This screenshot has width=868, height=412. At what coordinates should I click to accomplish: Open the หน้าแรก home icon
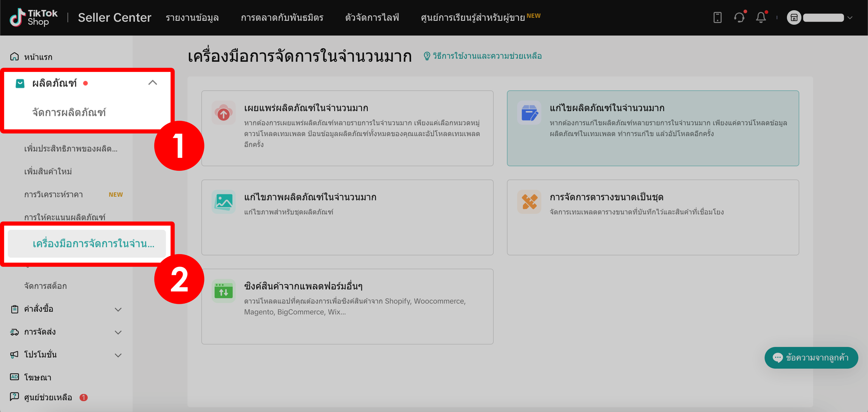pyautogui.click(x=14, y=57)
